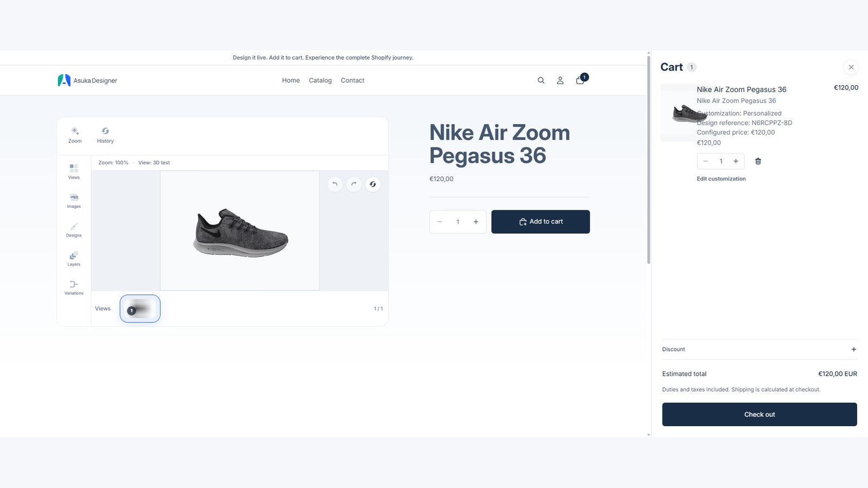Screen dimensions: 868x488
Task: Open the History tool in designer toolbar
Action: coord(105,135)
